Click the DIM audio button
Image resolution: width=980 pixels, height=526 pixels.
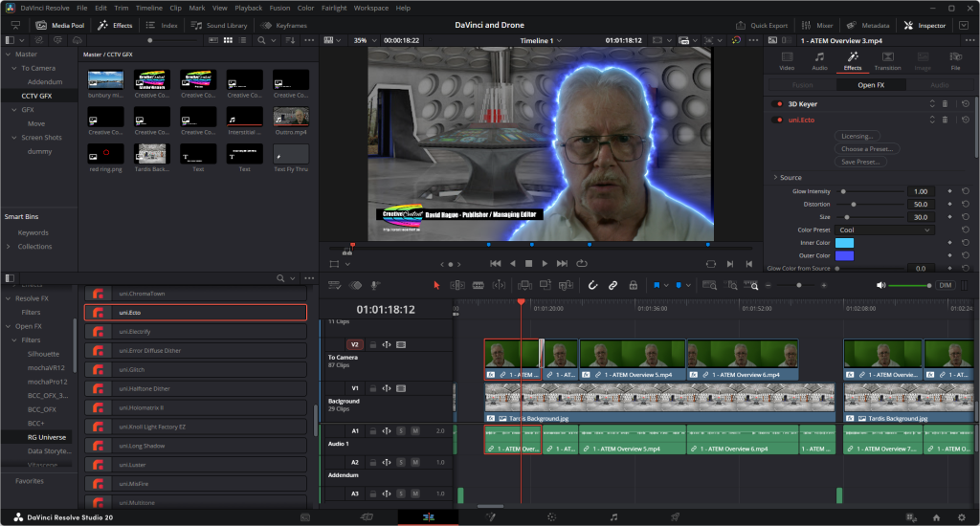[945, 286]
